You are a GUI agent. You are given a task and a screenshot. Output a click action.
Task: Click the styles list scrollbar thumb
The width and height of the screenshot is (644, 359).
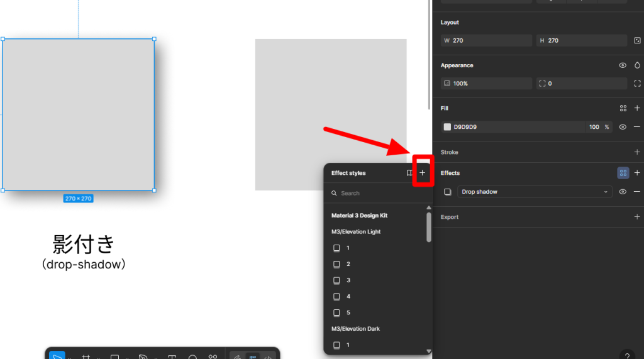tap(429, 227)
